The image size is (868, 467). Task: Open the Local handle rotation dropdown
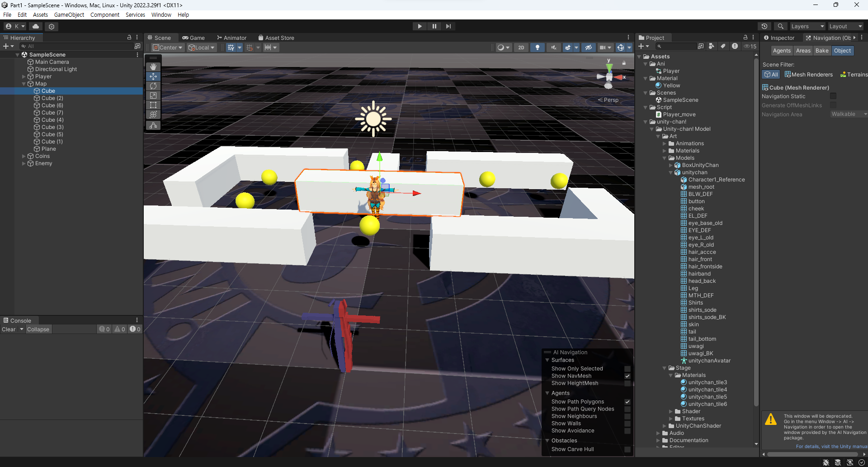(x=202, y=48)
